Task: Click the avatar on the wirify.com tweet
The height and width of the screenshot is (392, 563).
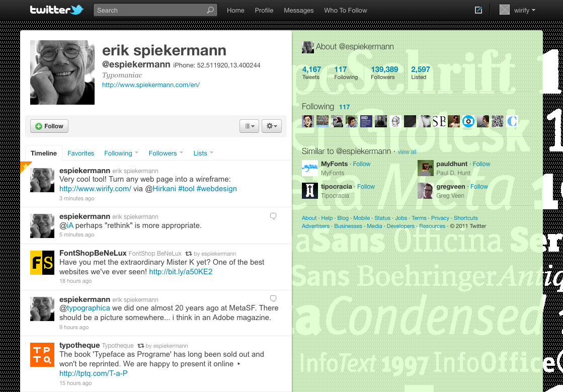Action: pos(42,180)
